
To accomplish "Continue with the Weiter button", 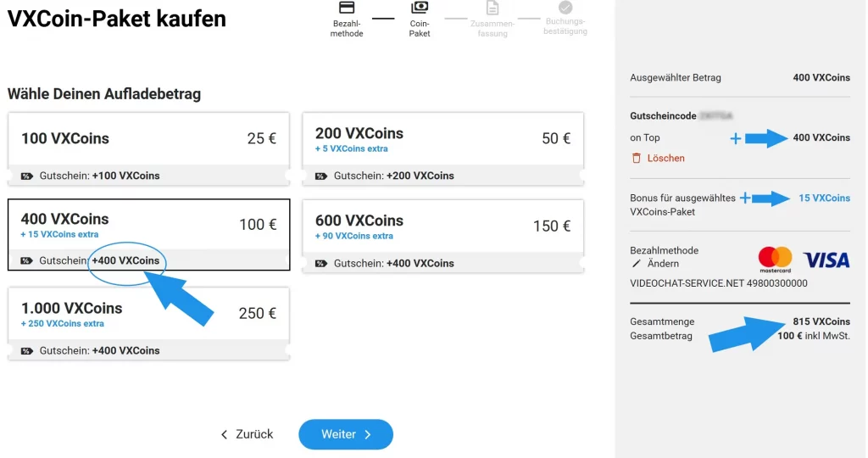I will coord(346,435).
